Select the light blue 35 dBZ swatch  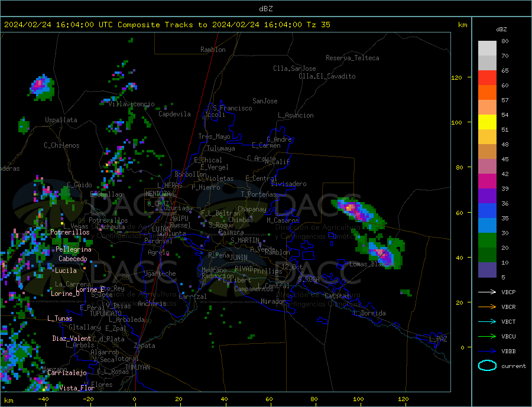click(487, 226)
